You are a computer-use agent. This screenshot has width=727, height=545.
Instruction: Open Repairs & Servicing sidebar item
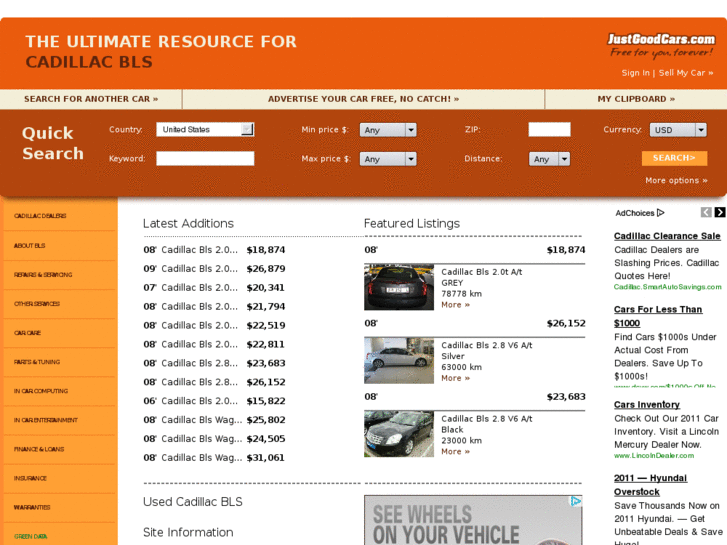click(43, 275)
